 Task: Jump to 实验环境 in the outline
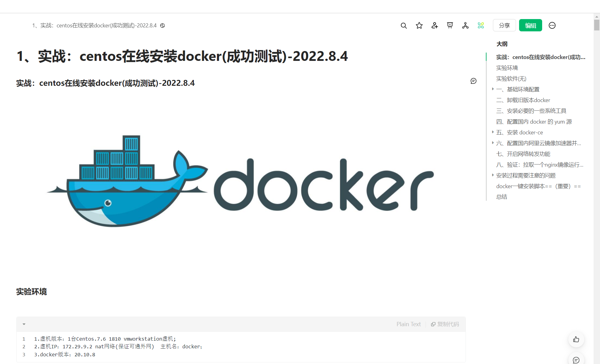click(507, 68)
